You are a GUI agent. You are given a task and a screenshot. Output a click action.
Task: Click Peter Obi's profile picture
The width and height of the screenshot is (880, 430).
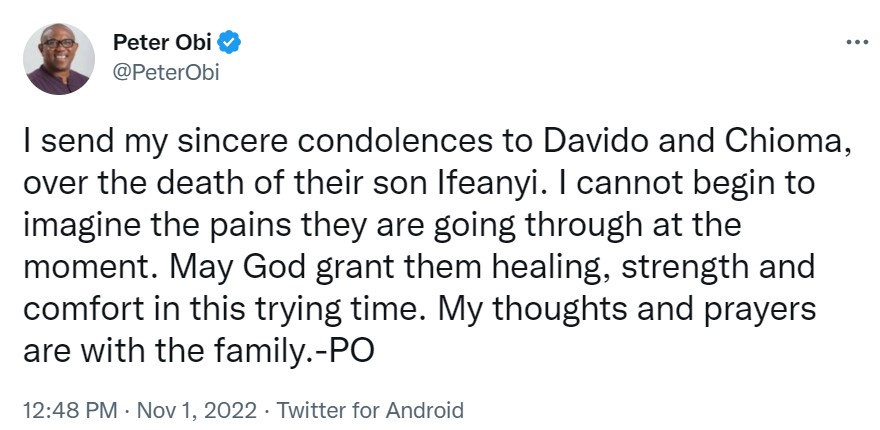60,59
